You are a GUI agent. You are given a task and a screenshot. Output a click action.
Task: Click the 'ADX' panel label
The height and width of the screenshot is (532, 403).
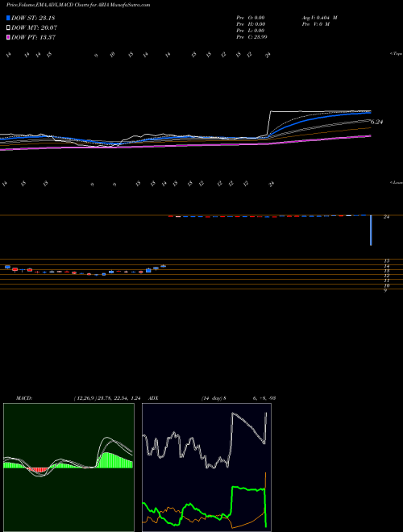tap(153, 398)
